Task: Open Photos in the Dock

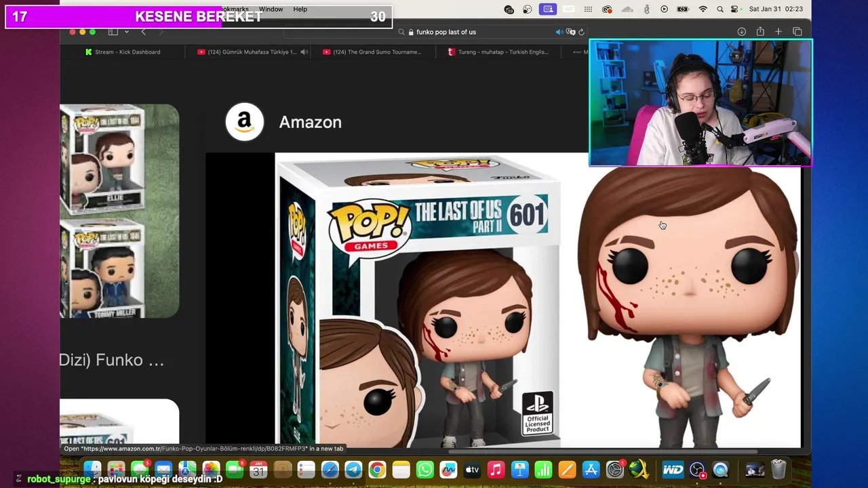Action: click(211, 469)
